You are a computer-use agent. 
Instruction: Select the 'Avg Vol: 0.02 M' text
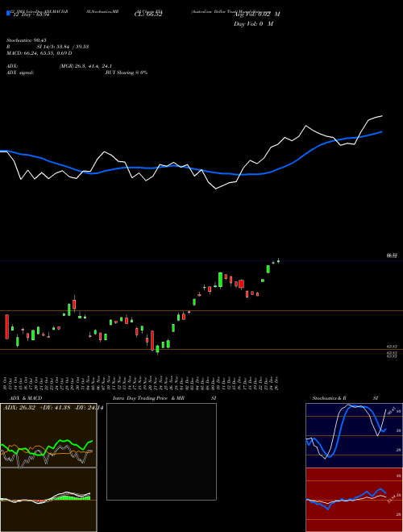(257, 15)
